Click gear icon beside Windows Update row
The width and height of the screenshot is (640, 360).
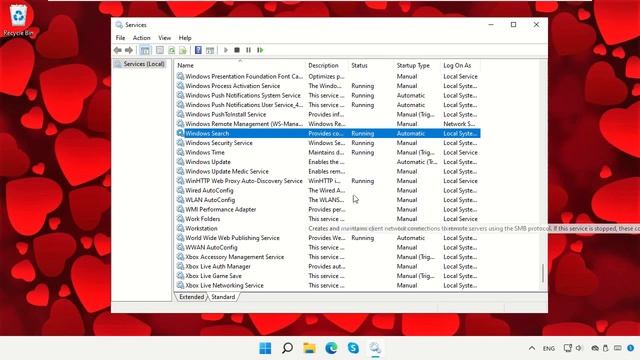(x=180, y=162)
